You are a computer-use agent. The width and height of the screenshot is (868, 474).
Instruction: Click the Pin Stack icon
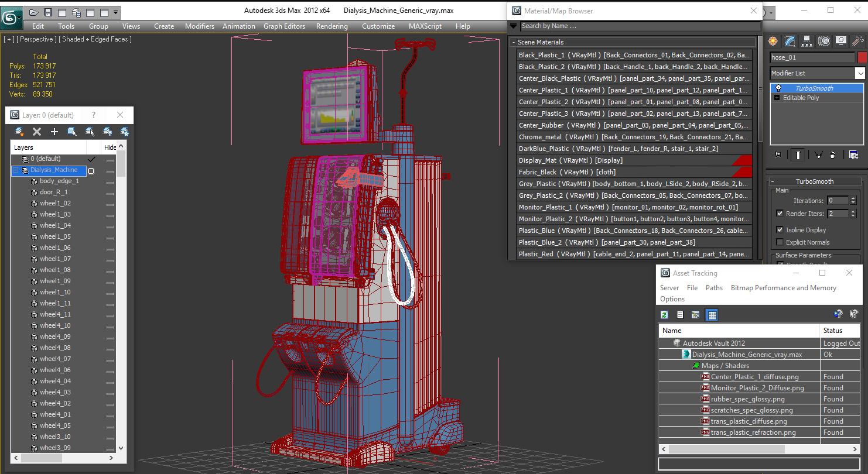pos(777,155)
